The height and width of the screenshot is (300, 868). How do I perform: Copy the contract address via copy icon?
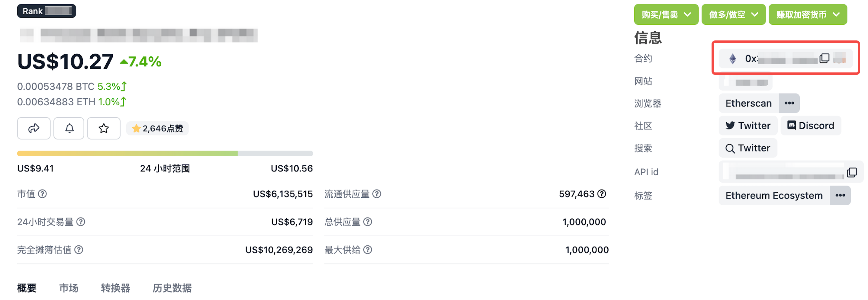824,59
